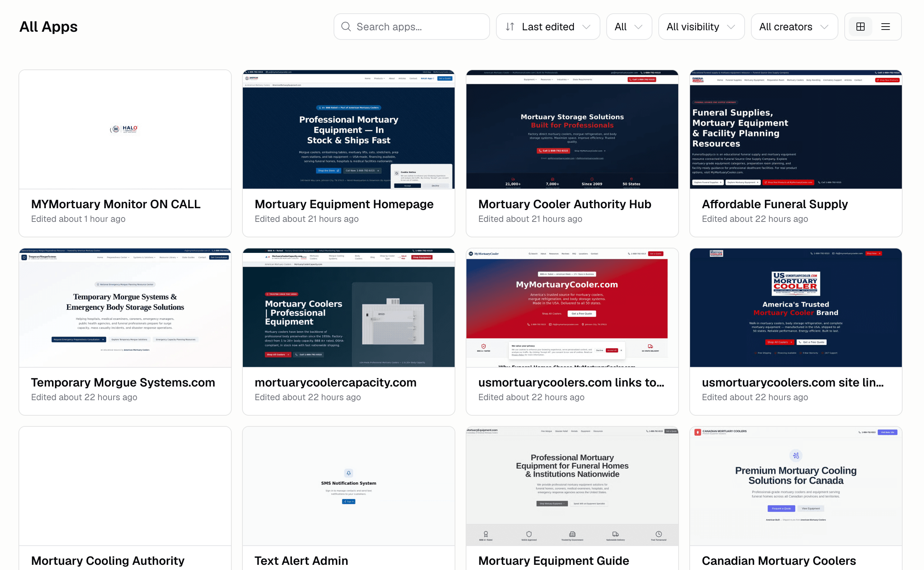Click the sort arrows icon beside Last edited
Screen dimensions: 924x570
(x=510, y=27)
